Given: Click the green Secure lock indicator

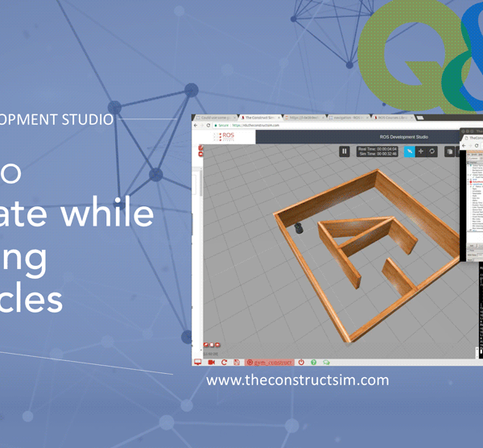Looking at the screenshot, I should tap(222, 125).
